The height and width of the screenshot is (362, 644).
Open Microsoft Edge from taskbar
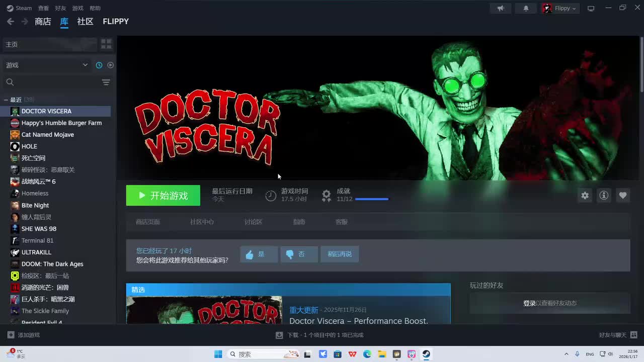[x=367, y=354]
